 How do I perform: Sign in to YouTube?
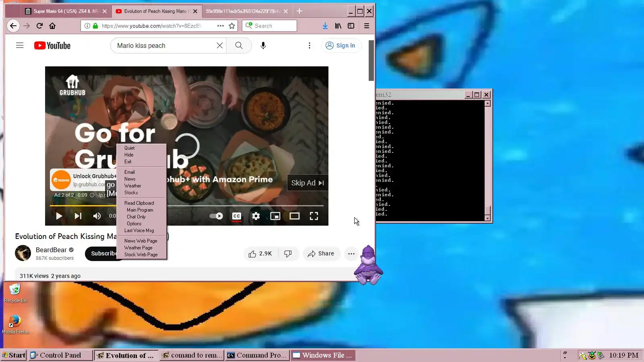coord(341,45)
